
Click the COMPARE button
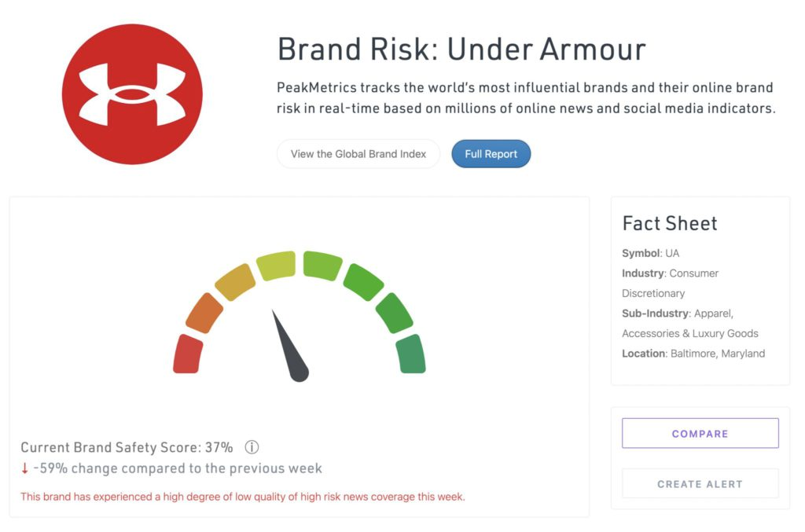pyautogui.click(x=700, y=434)
